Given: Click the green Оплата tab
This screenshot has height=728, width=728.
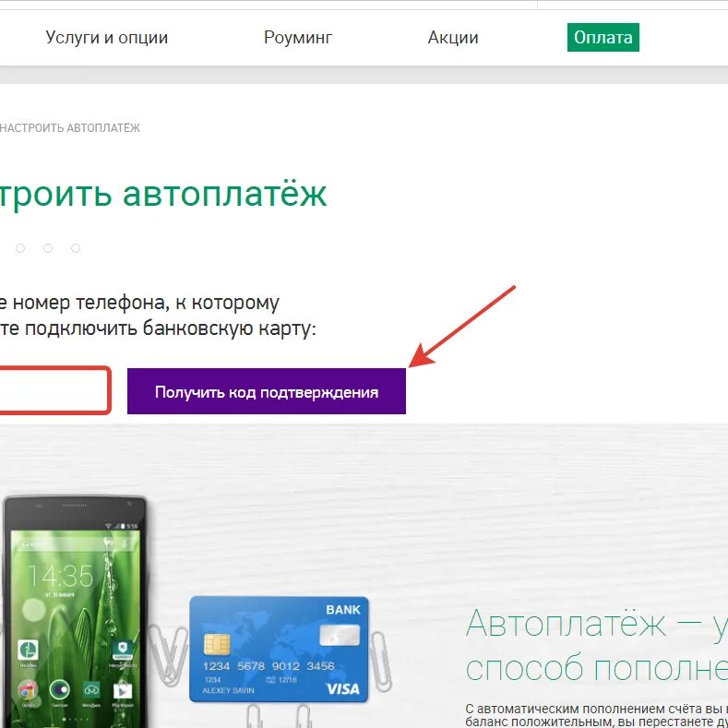Looking at the screenshot, I should [603, 37].
